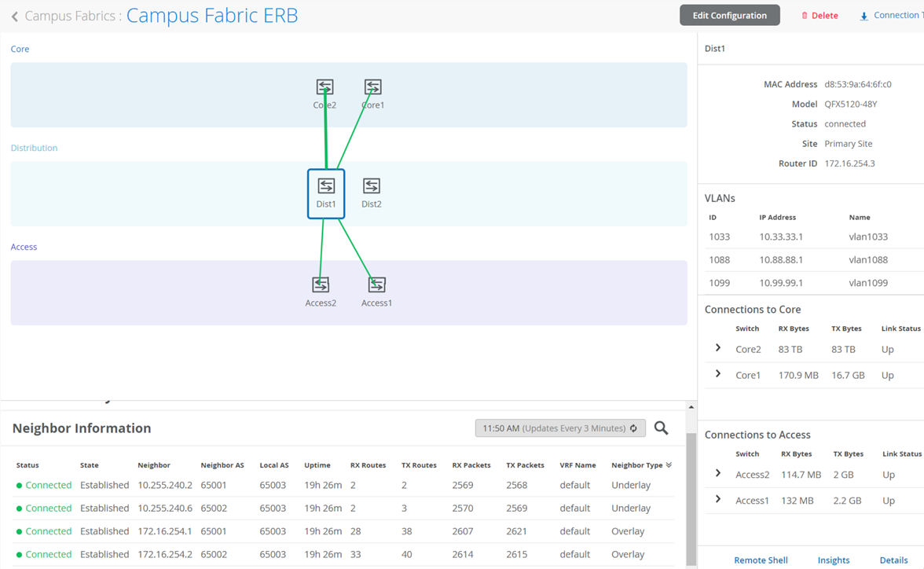Viewport: 924px width, 569px height.
Task: Select the Access1 switch icon
Action: coord(376,284)
